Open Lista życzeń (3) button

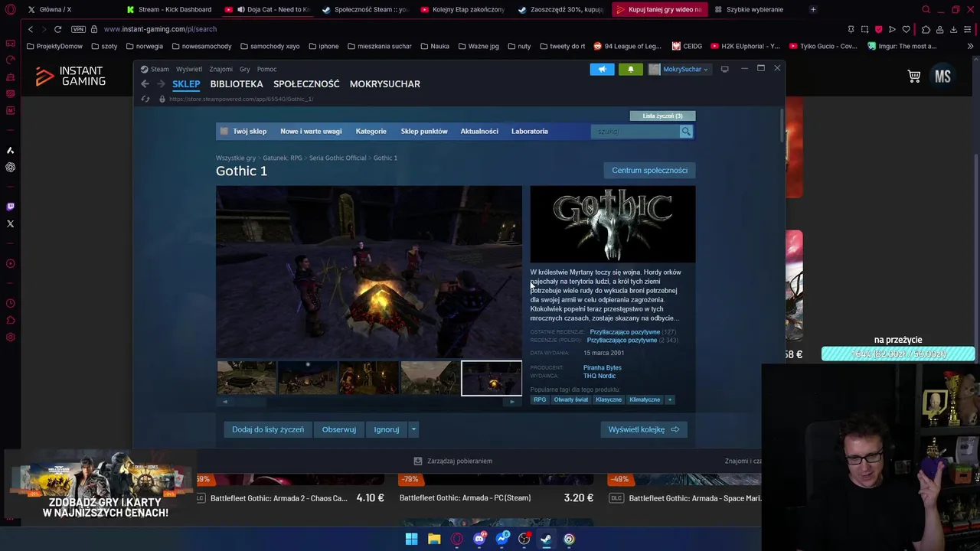[662, 116]
